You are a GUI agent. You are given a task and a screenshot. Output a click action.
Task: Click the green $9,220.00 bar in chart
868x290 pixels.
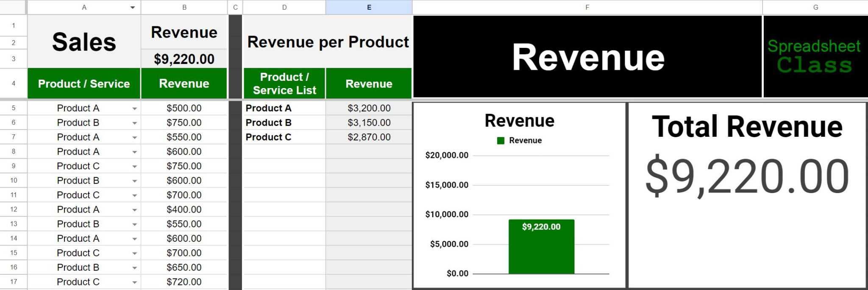click(x=541, y=250)
